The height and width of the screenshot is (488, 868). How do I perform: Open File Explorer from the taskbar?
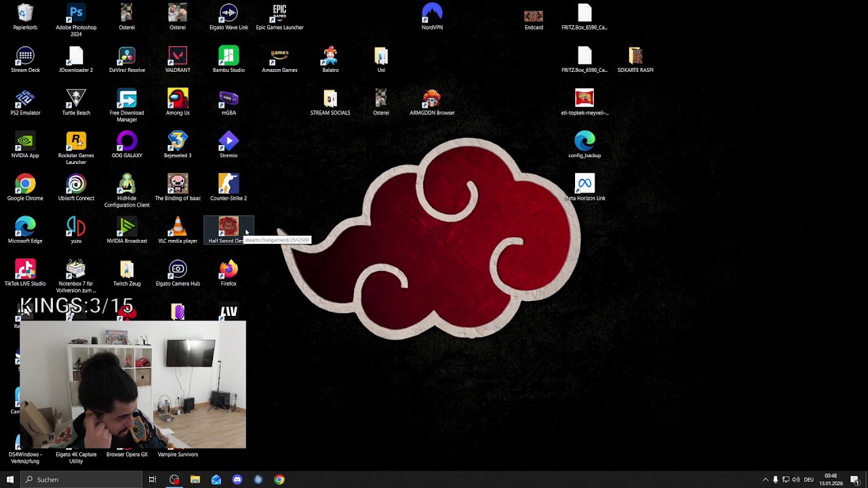195,479
